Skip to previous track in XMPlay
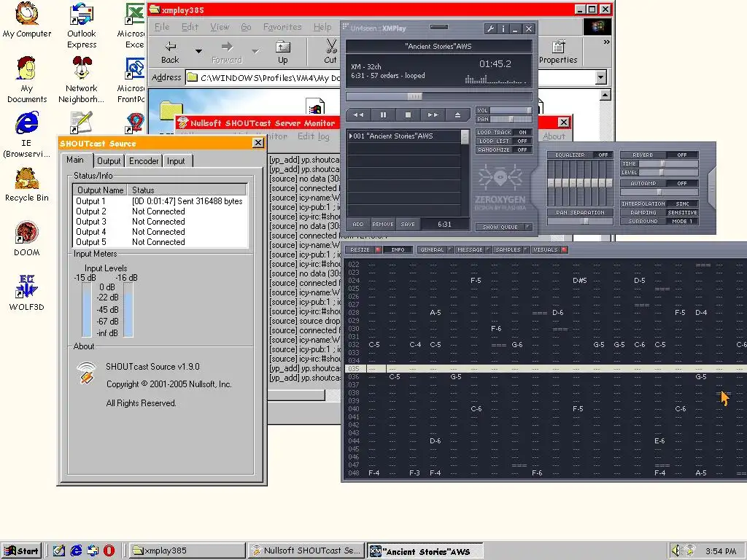Image resolution: width=747 pixels, height=560 pixels. [358, 114]
